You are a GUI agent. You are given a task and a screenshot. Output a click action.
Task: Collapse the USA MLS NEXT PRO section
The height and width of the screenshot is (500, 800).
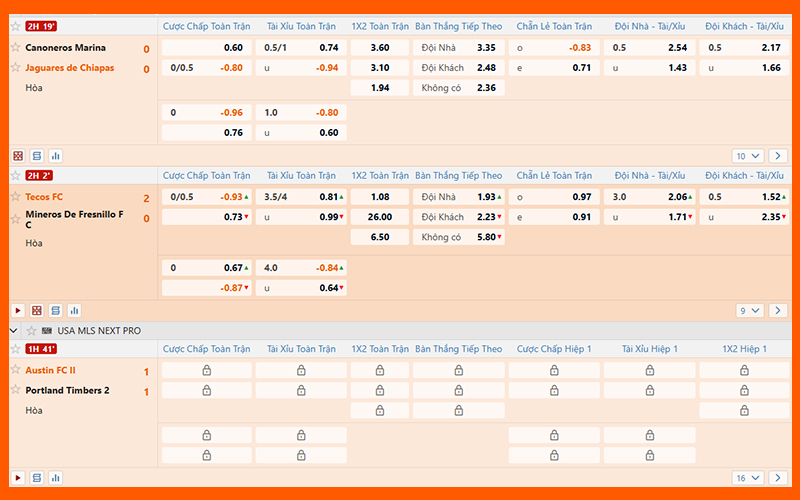tap(14, 330)
